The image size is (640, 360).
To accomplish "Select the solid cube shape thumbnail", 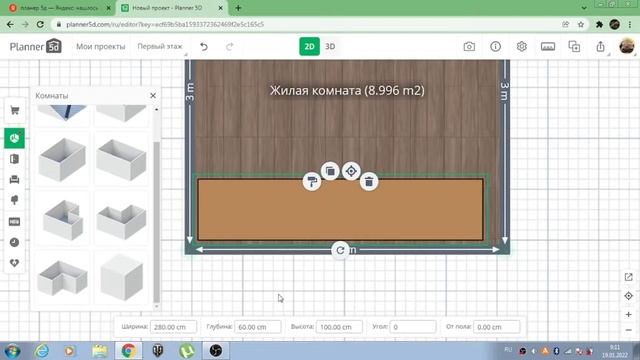I will click(x=121, y=278).
